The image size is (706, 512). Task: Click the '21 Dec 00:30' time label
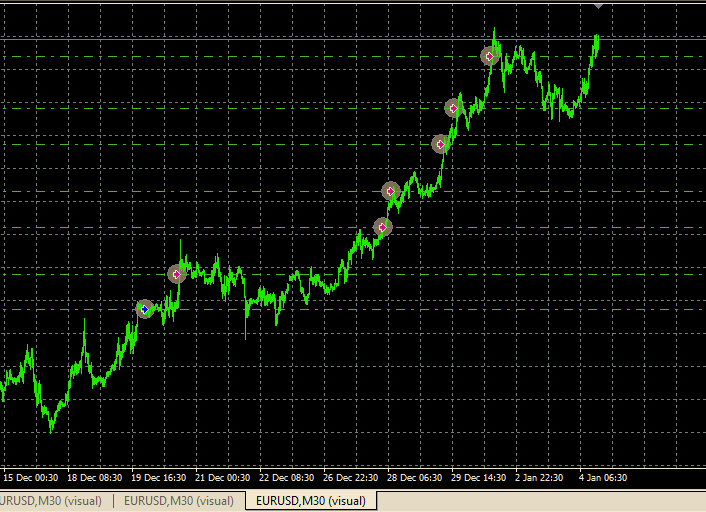point(222,478)
